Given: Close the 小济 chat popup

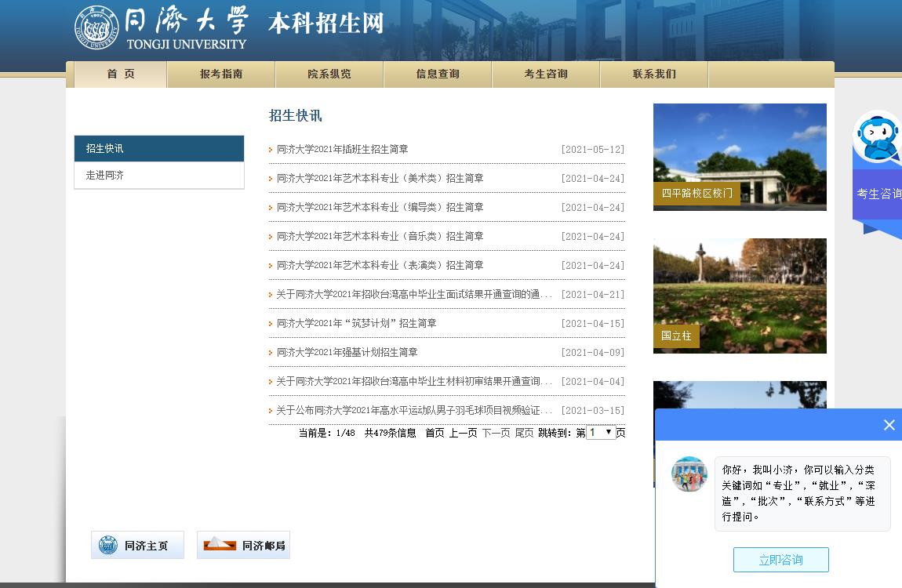Looking at the screenshot, I should [889, 425].
